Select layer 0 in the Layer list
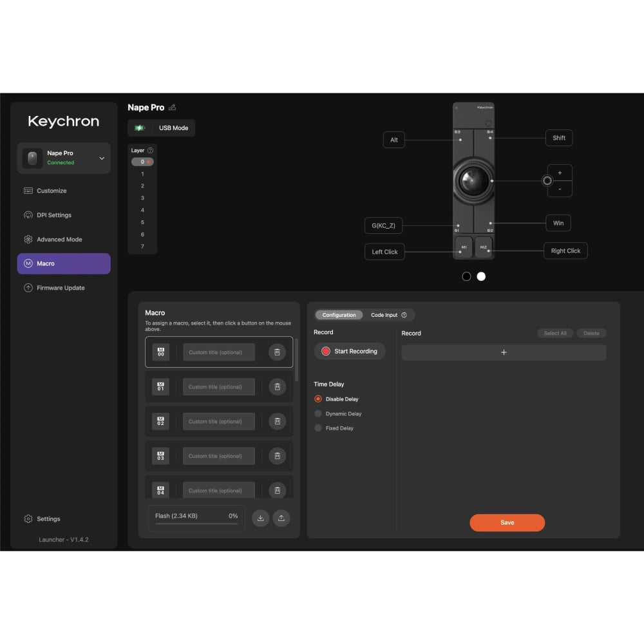Viewport: 644px width, 644px height. (x=142, y=162)
